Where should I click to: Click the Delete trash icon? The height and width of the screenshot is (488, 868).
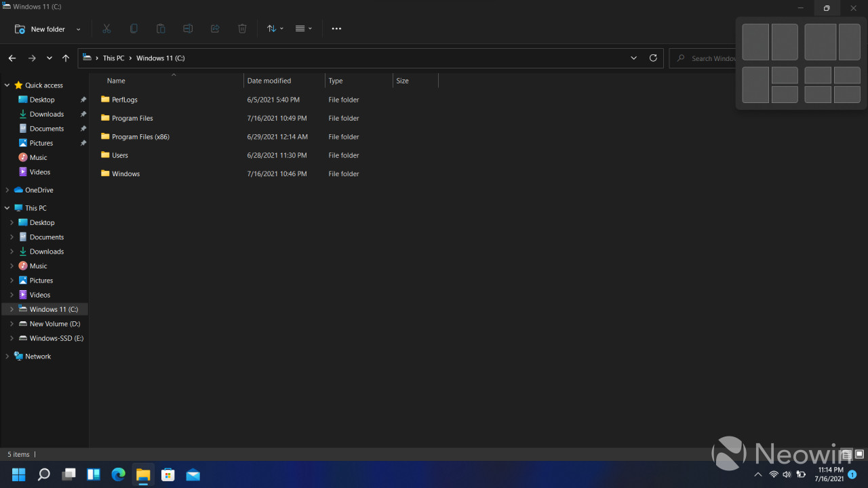[x=242, y=29]
